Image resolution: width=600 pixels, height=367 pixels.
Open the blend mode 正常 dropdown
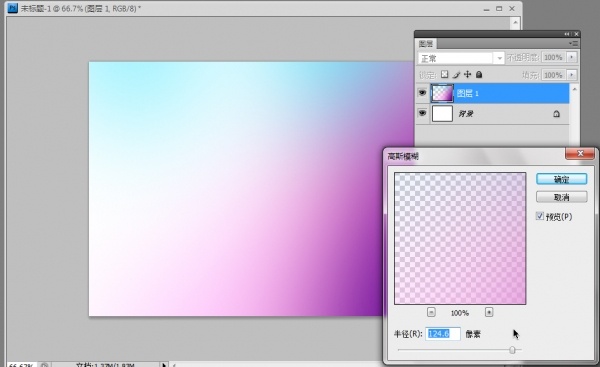[460, 58]
